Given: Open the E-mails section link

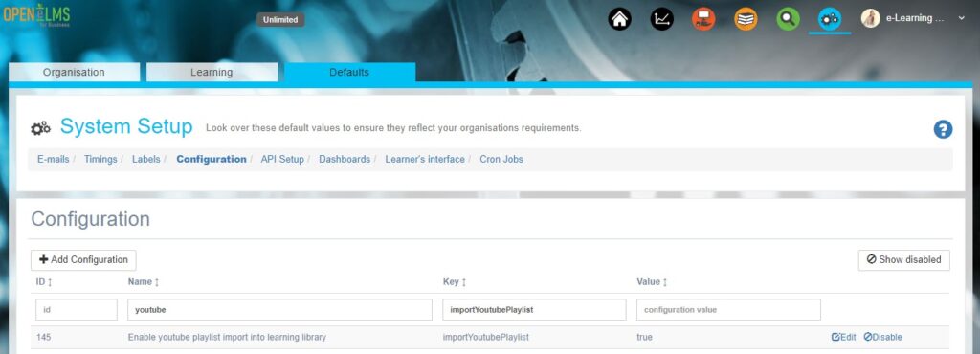Looking at the screenshot, I should [54, 159].
